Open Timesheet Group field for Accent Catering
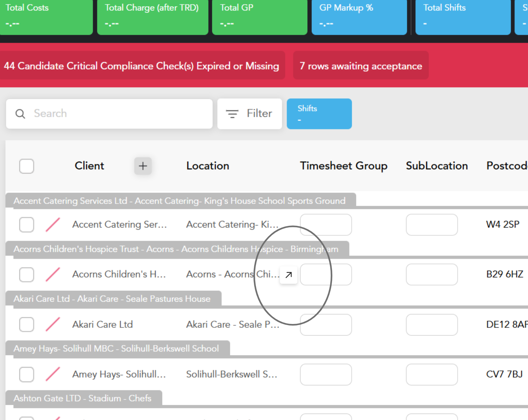Screen dimensions: 528x420 tap(326, 225)
